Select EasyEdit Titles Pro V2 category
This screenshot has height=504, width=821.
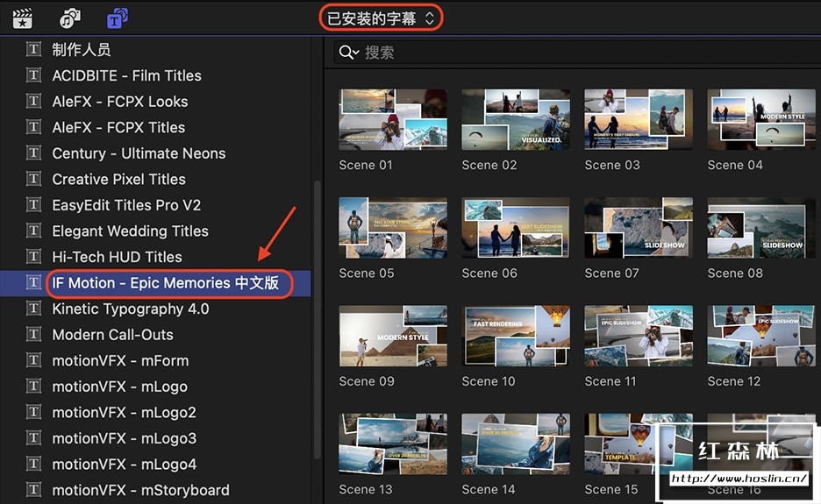click(155, 205)
